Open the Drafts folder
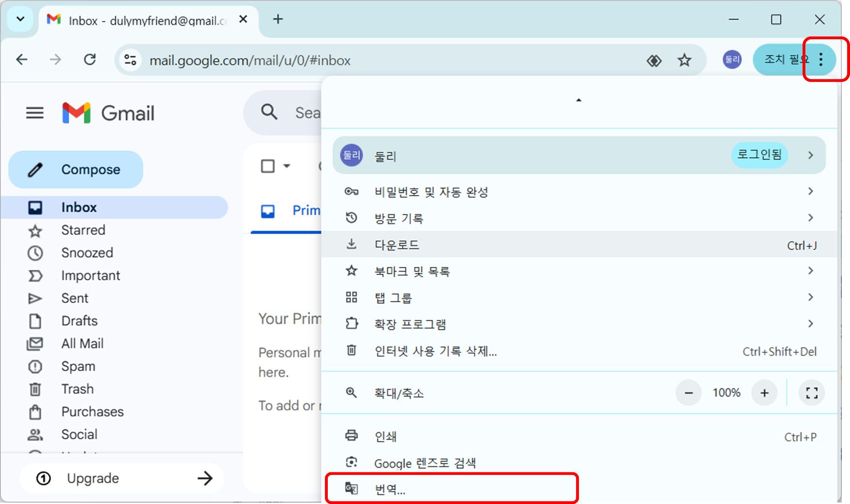 (x=114, y=321)
